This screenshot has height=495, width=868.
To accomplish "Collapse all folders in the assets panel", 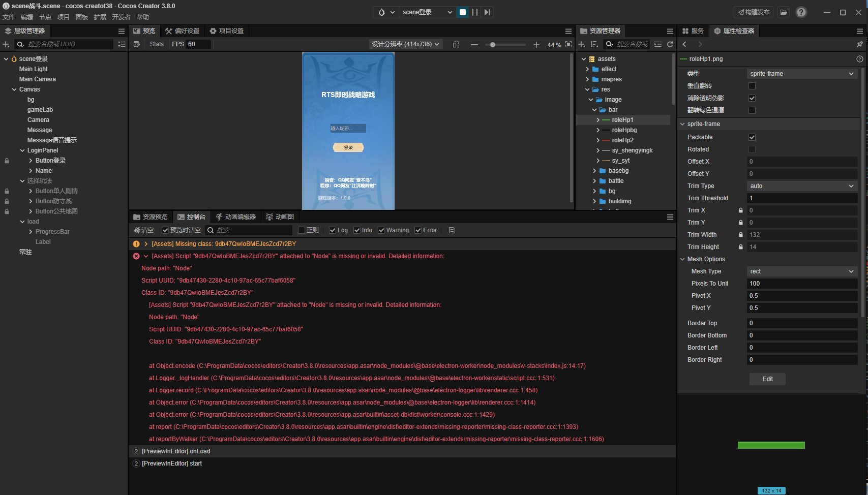I will pyautogui.click(x=658, y=44).
